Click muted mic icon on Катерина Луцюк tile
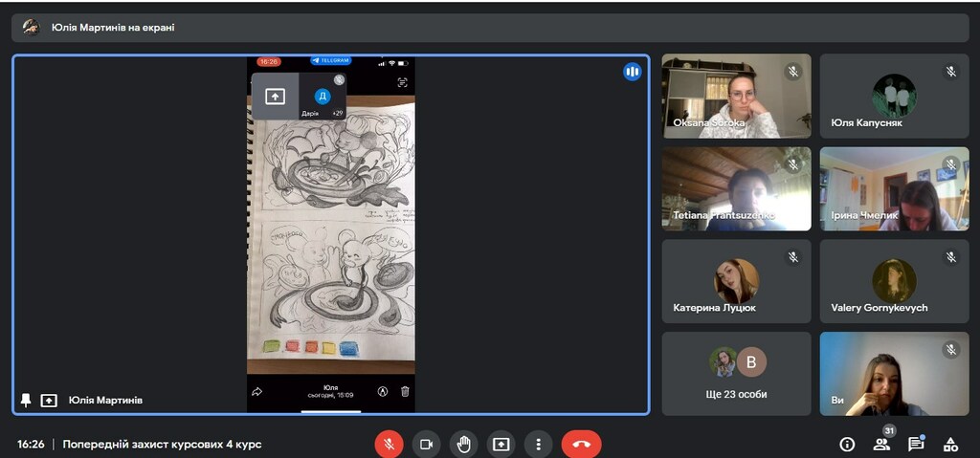Screen dimensions: 980x458 793,257
